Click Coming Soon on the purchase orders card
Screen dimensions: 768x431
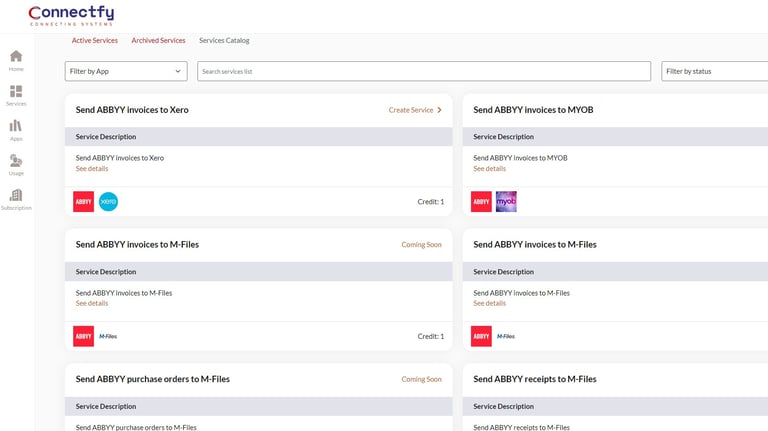(421, 380)
